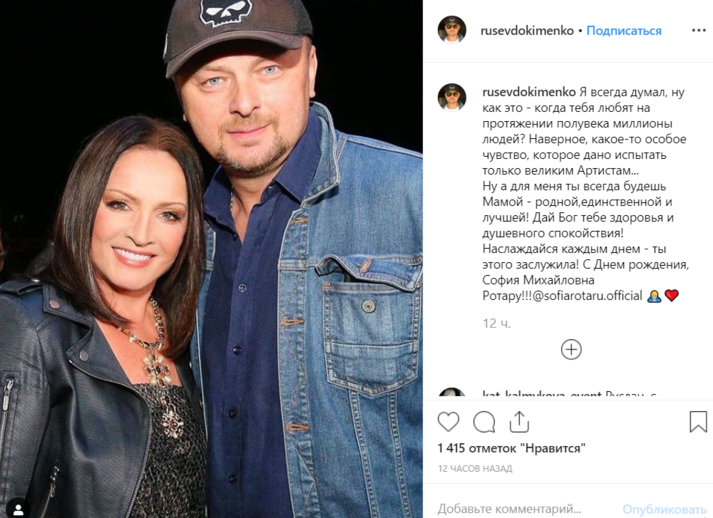713x518 pixels.
Task: Like the post with heart icon
Action: (x=448, y=422)
